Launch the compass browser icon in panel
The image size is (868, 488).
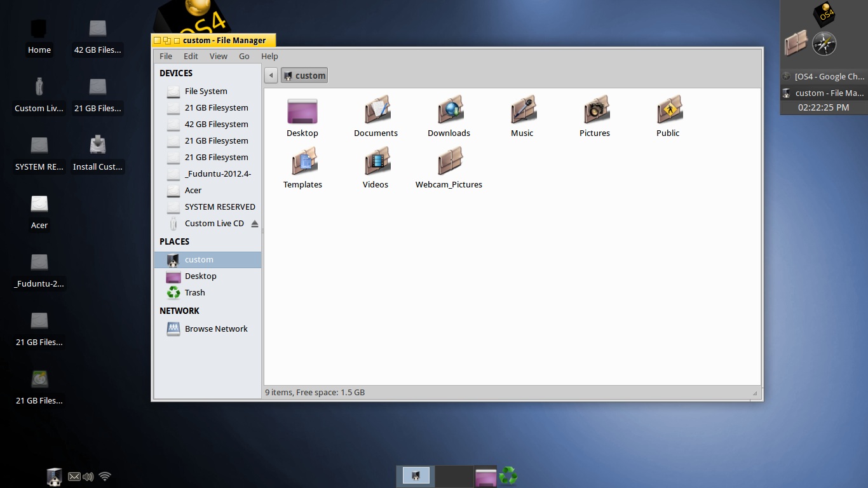click(824, 43)
